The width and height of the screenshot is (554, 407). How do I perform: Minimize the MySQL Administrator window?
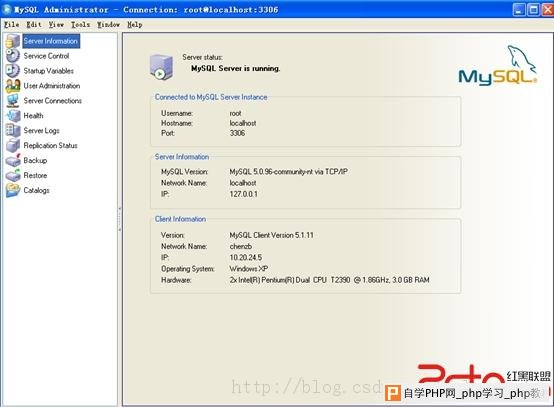tap(519, 10)
